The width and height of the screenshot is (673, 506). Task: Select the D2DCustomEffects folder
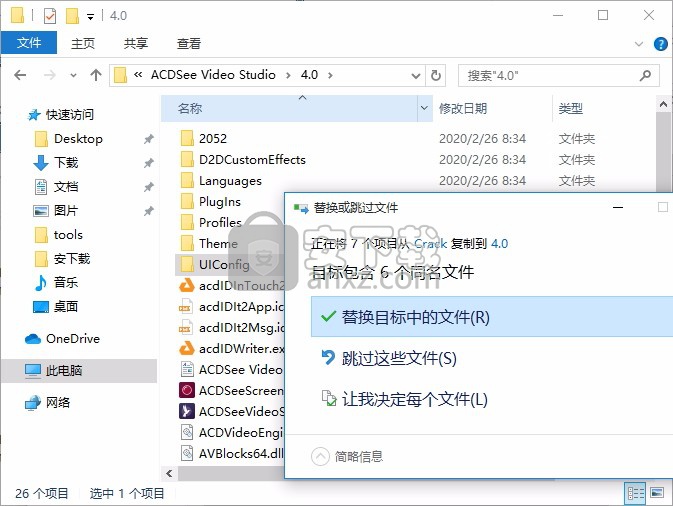252,160
